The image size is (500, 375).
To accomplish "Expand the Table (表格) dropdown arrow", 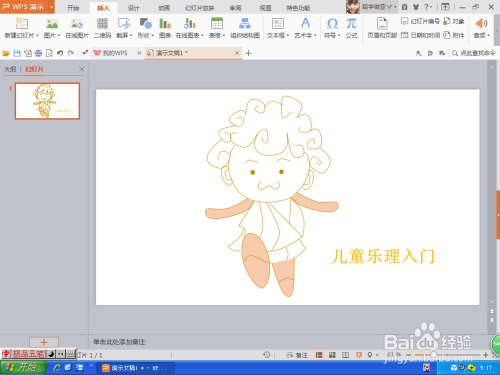I will tap(224, 35).
